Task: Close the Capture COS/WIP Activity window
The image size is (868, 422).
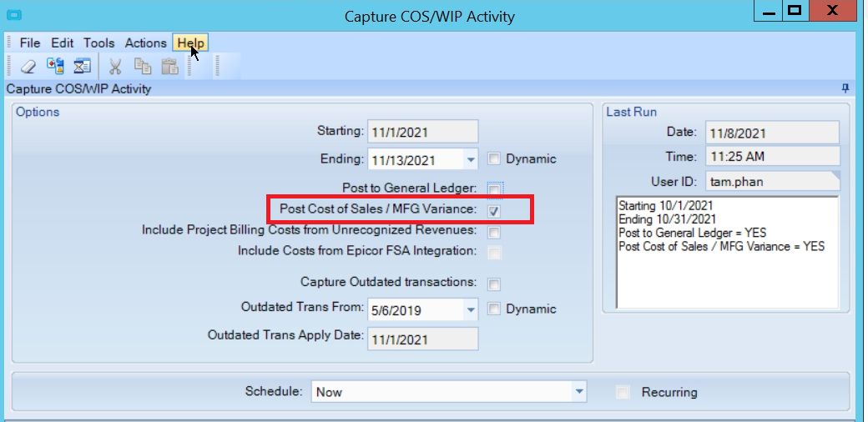Action: click(832, 12)
